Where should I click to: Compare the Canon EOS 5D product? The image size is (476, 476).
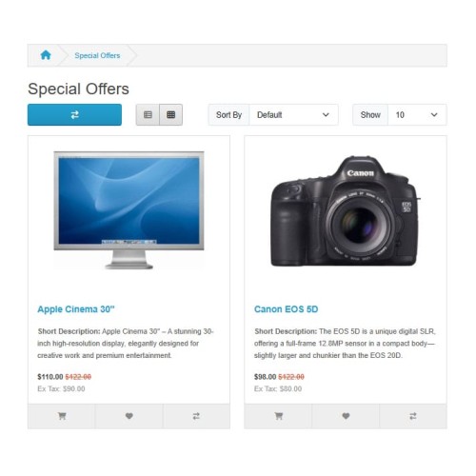(413, 416)
